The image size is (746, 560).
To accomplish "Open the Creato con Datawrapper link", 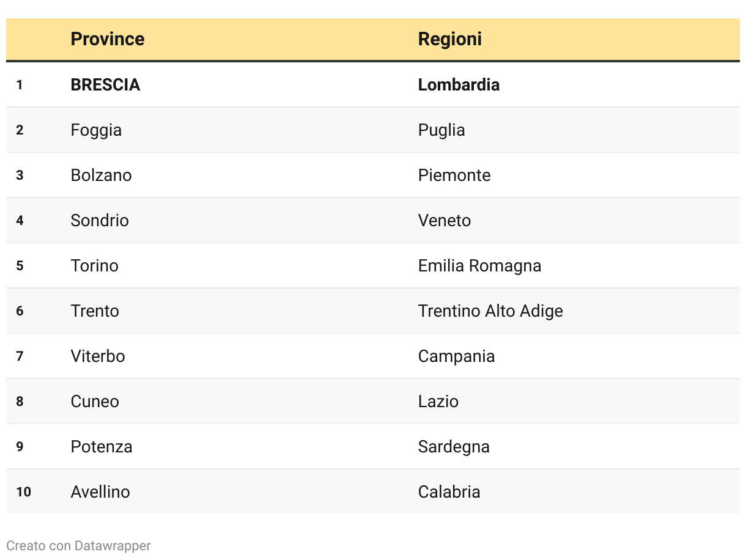I will [78, 545].
